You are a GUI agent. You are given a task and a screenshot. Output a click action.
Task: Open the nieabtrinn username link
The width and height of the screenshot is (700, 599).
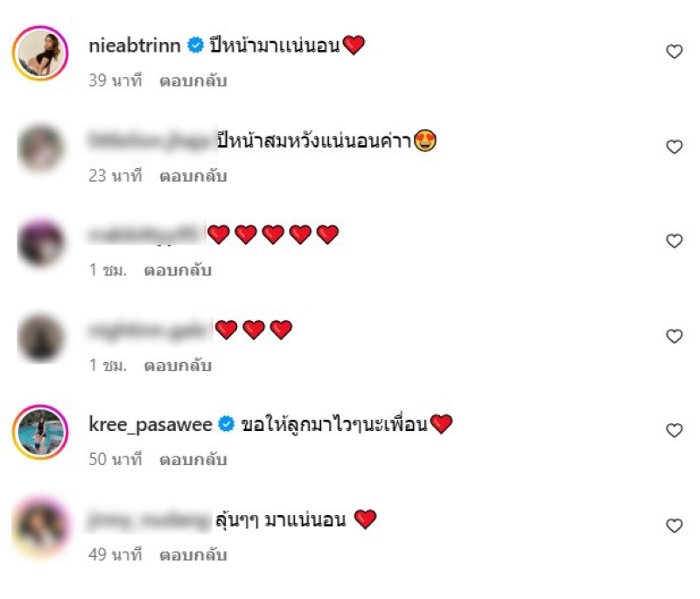click(135, 45)
